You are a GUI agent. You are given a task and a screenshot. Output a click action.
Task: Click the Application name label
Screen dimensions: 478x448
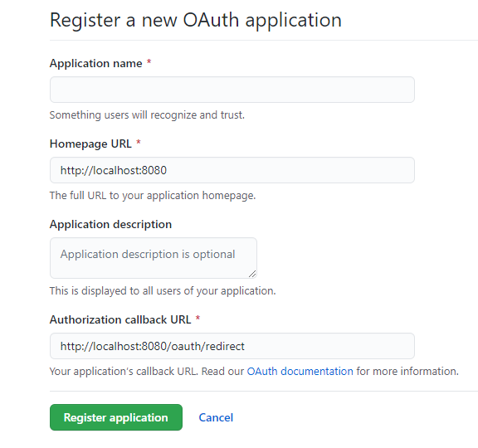96,63
